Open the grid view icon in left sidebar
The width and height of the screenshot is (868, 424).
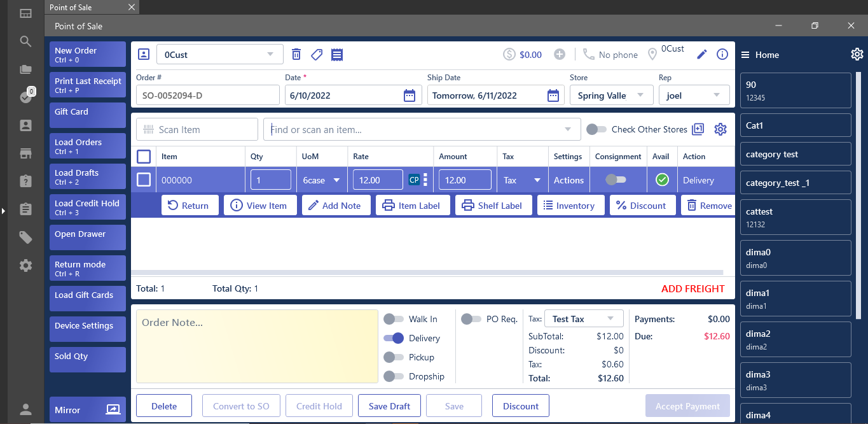pyautogui.click(x=25, y=13)
